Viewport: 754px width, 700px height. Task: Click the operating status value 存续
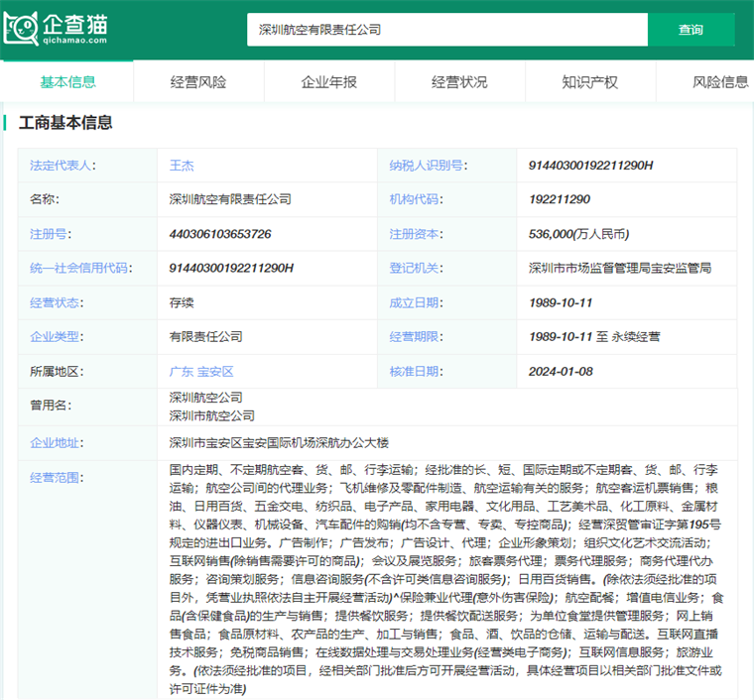(x=182, y=302)
